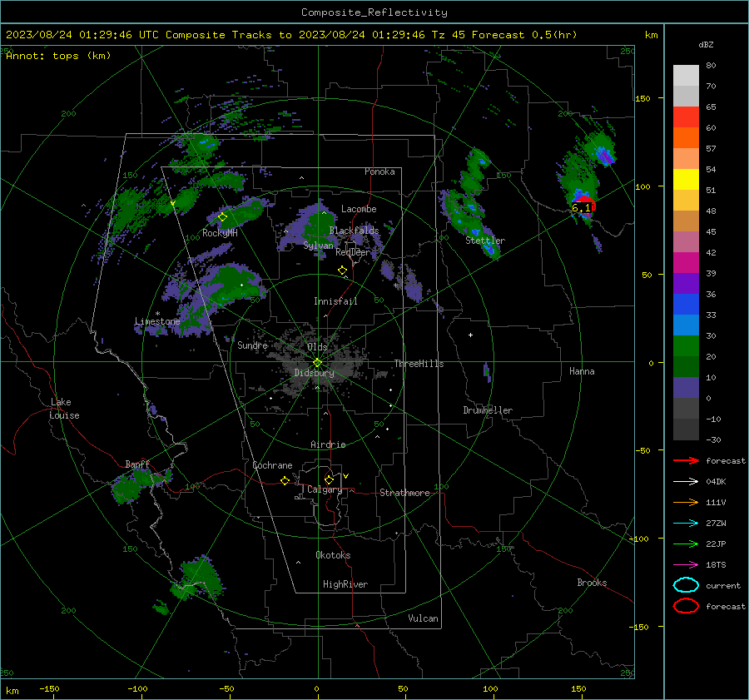Click the Vulcan city label
The image size is (749, 700).
423,618
